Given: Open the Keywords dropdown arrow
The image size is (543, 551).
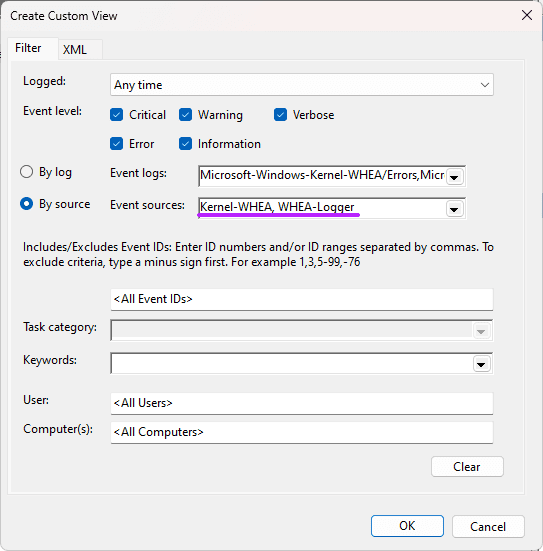Looking at the screenshot, I should [481, 364].
